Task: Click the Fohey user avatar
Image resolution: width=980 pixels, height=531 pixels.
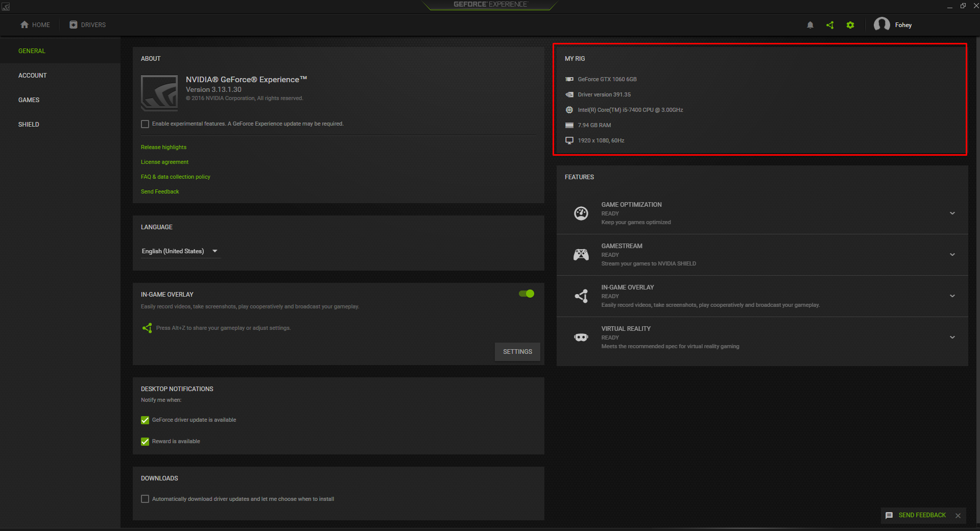Action: (x=882, y=25)
